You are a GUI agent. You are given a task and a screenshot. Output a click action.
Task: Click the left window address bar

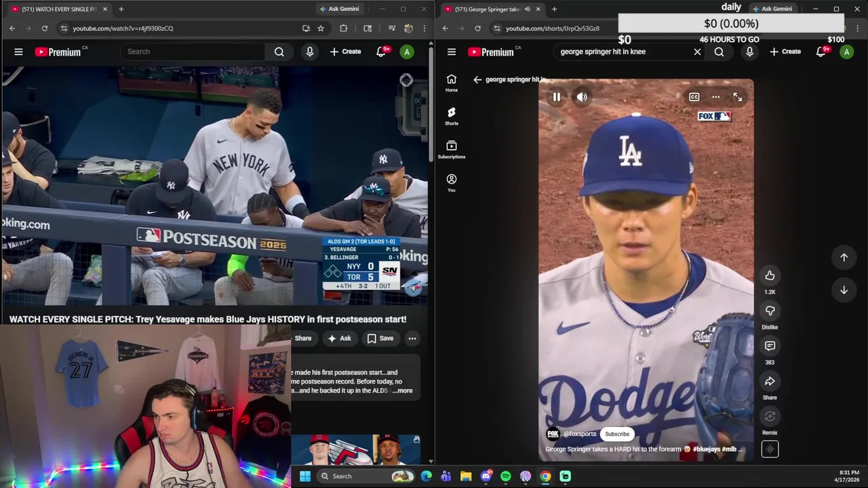[x=180, y=28]
